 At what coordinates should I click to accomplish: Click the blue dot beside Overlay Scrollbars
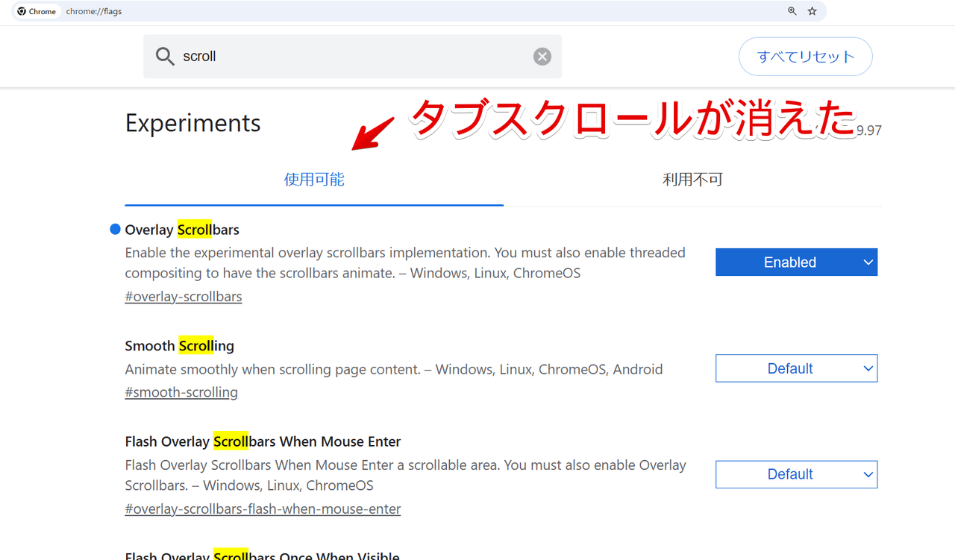click(115, 230)
